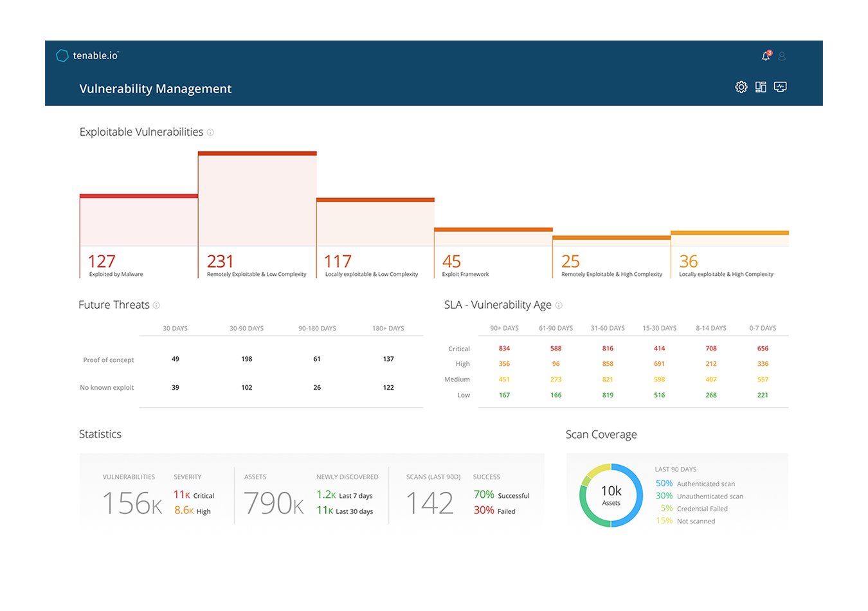Viewport: 868px width, 611px height.
Task: Select the Exploited by Malware bar
Action: [138, 222]
